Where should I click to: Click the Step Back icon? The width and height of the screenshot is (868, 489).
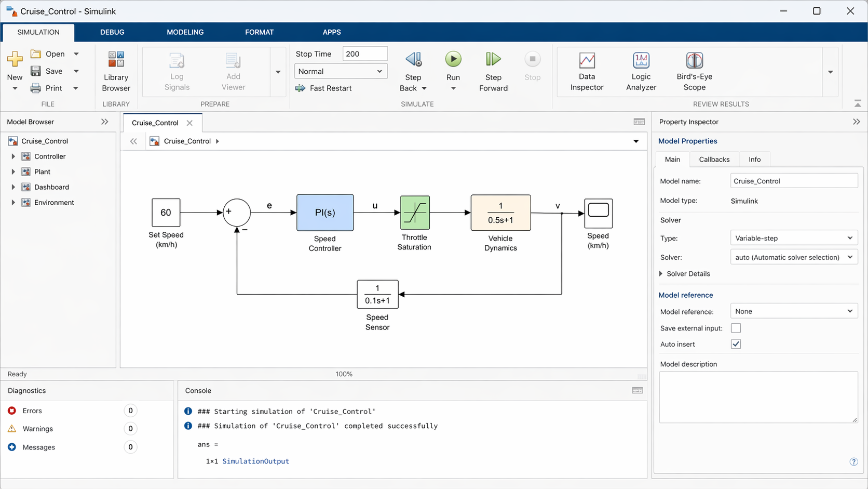[413, 59]
